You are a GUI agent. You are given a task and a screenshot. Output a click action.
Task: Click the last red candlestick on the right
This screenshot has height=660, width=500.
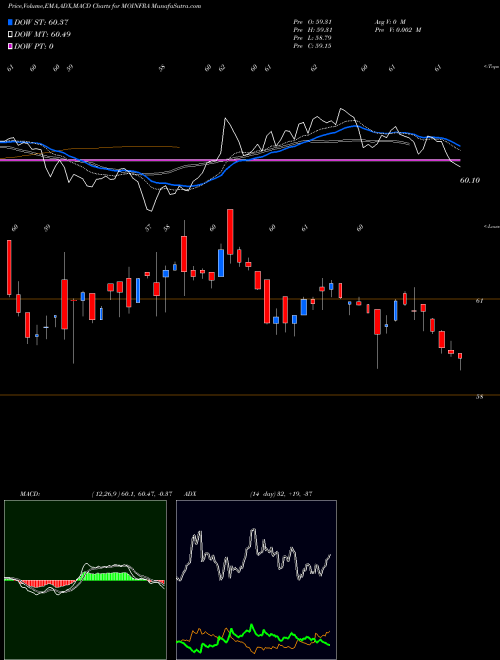460,356
